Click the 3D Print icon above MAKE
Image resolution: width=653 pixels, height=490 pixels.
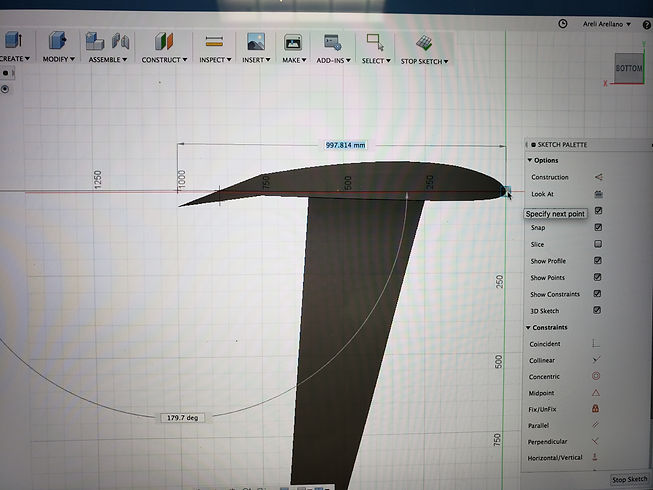pos(293,43)
